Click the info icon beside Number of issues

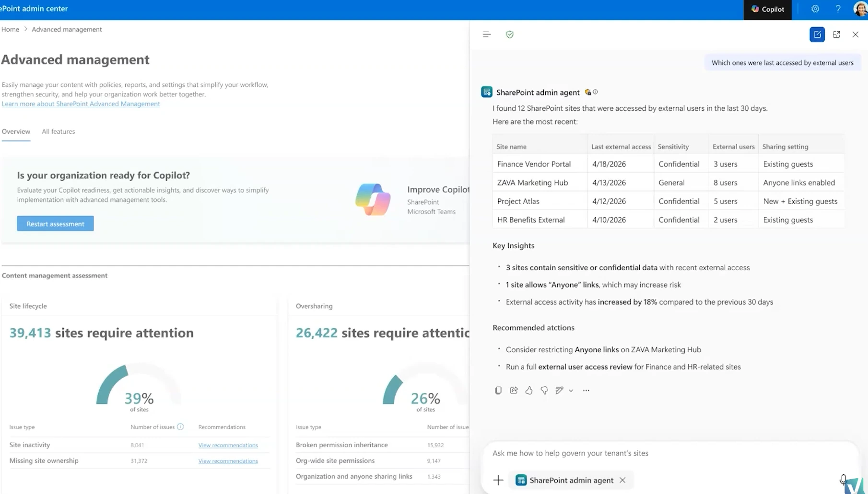coord(180,427)
